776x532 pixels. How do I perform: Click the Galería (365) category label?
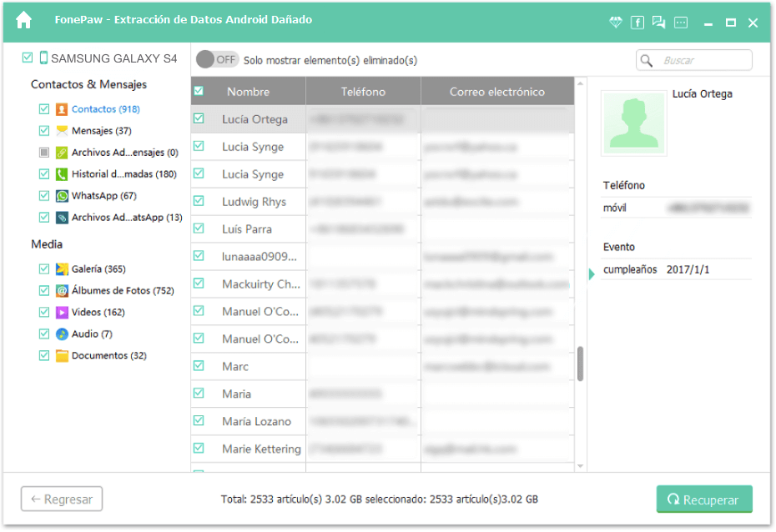(x=98, y=269)
